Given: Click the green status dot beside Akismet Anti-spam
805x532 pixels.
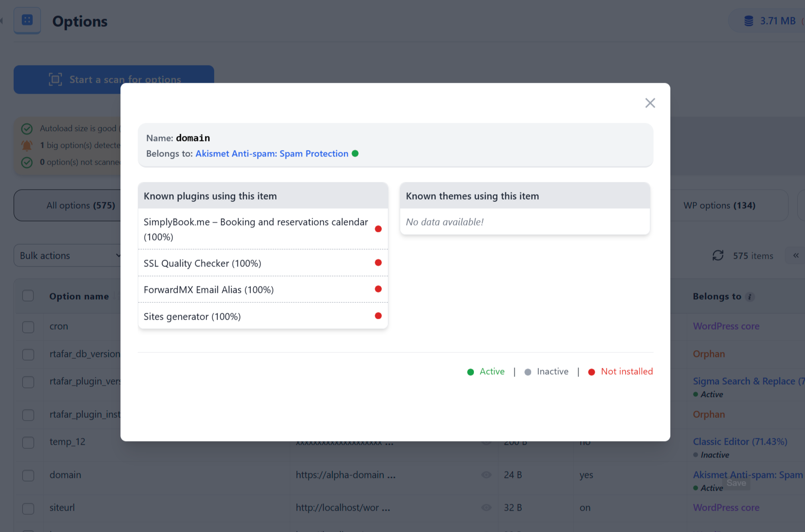Looking at the screenshot, I should tap(355, 154).
